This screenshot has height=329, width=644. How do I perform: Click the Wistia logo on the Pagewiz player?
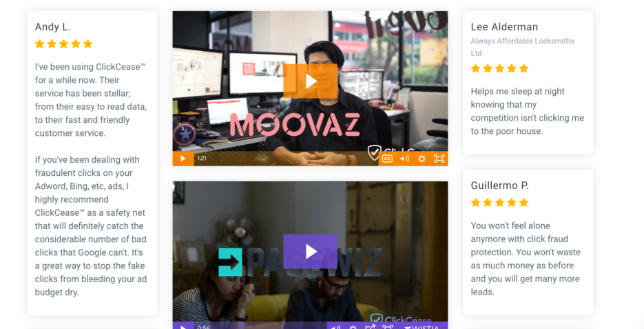coord(422,326)
